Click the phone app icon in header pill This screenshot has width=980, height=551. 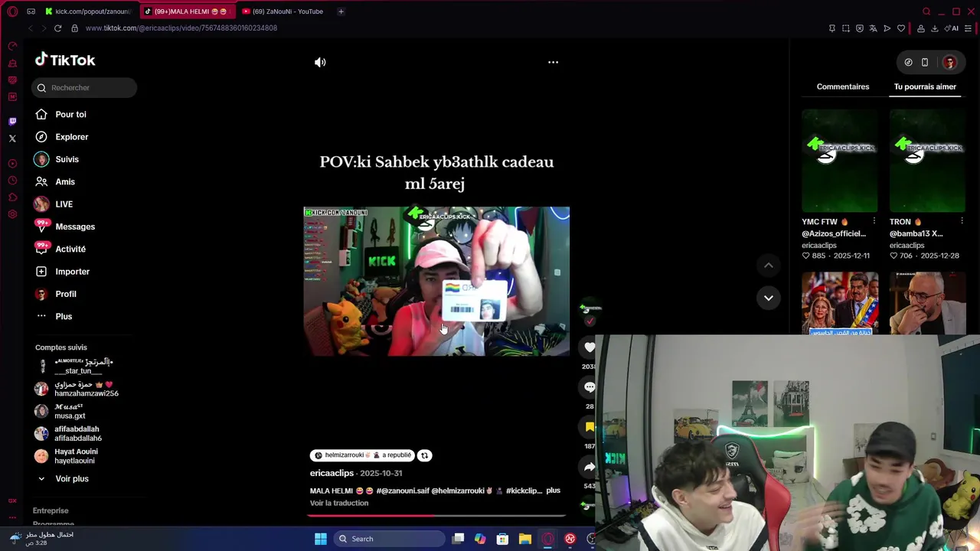click(925, 63)
